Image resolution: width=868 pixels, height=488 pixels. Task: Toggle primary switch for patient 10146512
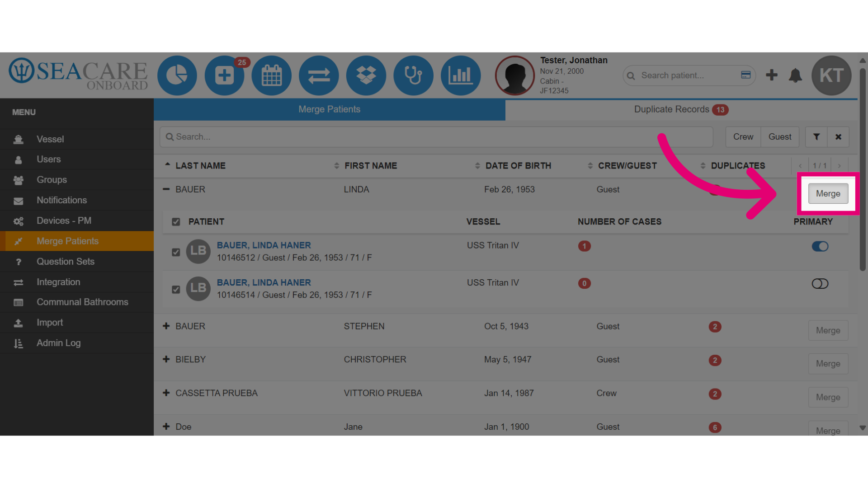click(820, 246)
